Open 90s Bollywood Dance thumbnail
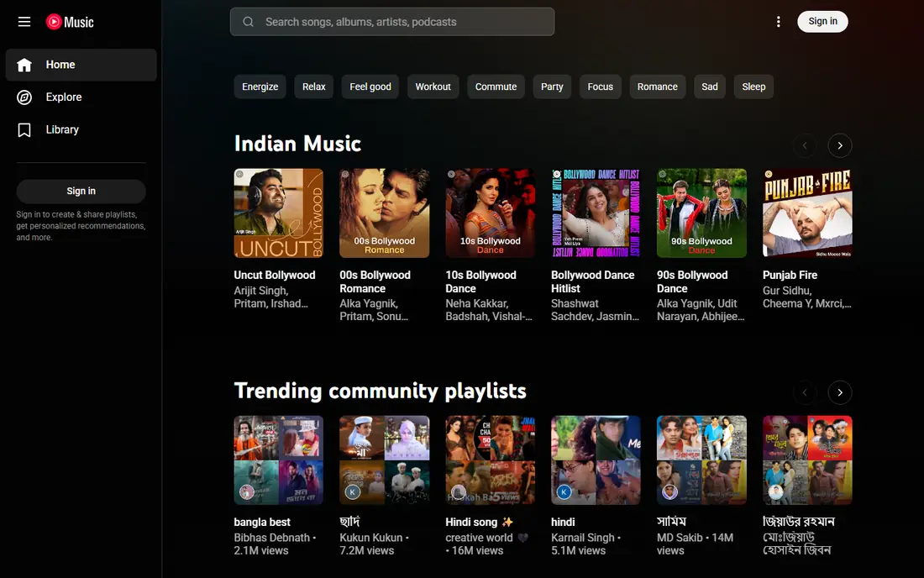 point(702,213)
